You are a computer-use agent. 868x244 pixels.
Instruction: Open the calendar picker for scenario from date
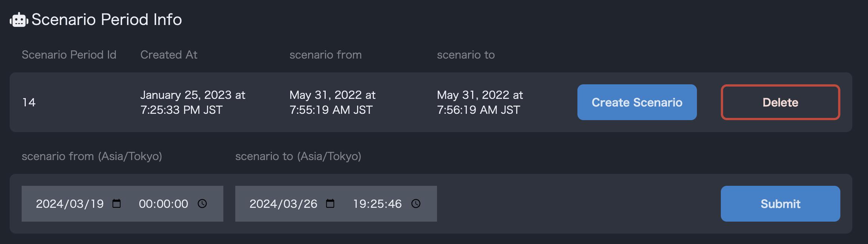(x=117, y=204)
